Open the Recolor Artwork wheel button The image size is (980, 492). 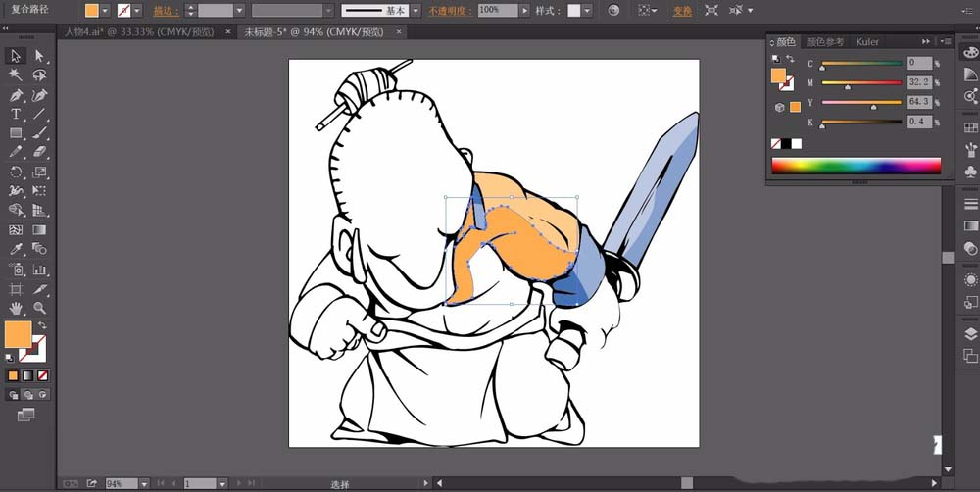pos(613,11)
